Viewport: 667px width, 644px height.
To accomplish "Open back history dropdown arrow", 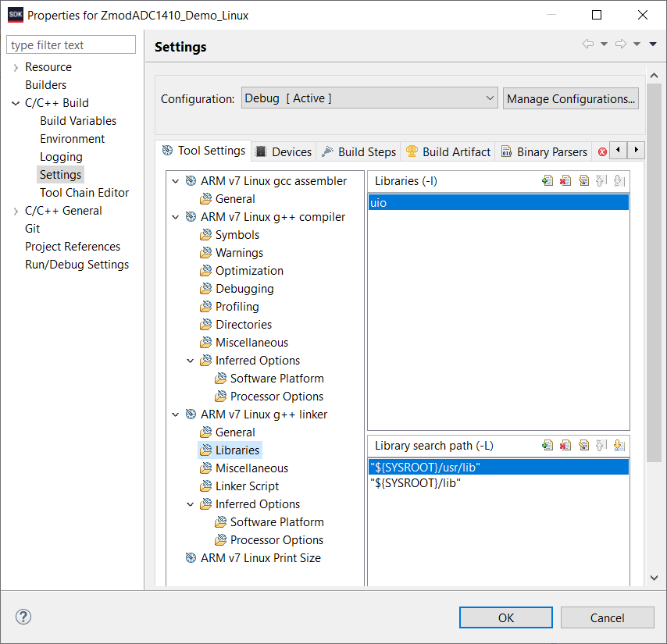I will (604, 44).
